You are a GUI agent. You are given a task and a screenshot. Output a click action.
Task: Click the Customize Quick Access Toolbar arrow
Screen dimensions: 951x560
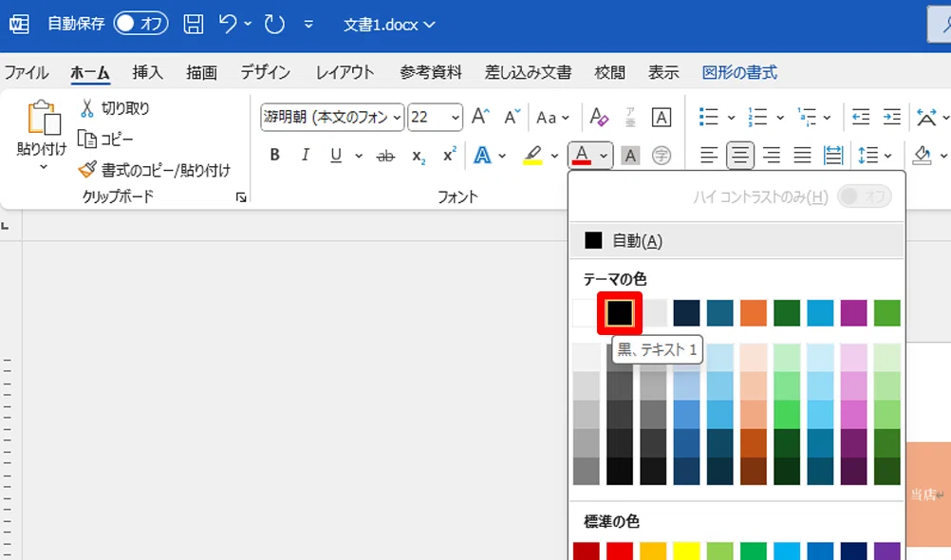click(x=308, y=25)
